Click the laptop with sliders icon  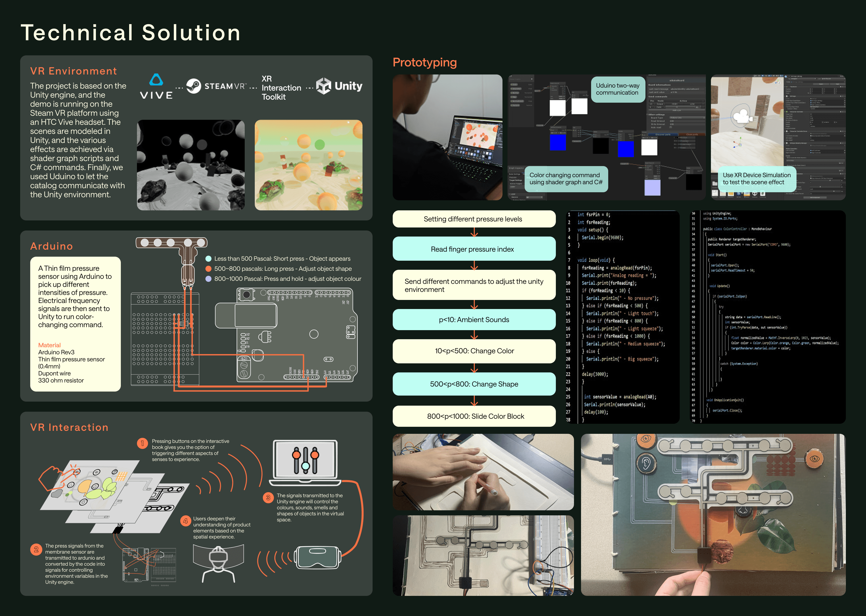tap(305, 463)
